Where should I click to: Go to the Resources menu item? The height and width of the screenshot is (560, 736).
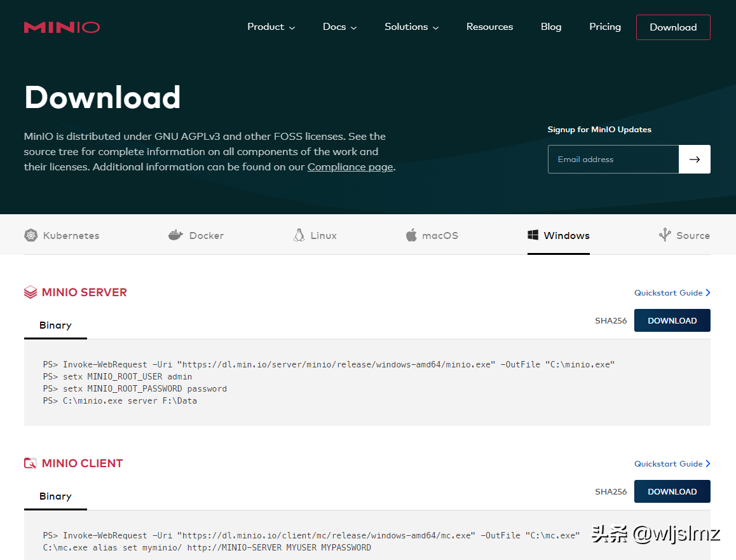(x=489, y=27)
